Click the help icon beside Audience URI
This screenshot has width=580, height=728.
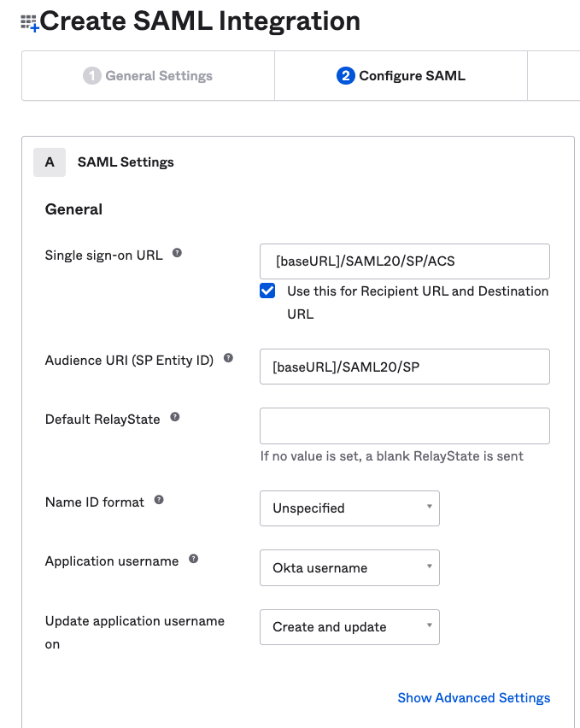click(228, 357)
